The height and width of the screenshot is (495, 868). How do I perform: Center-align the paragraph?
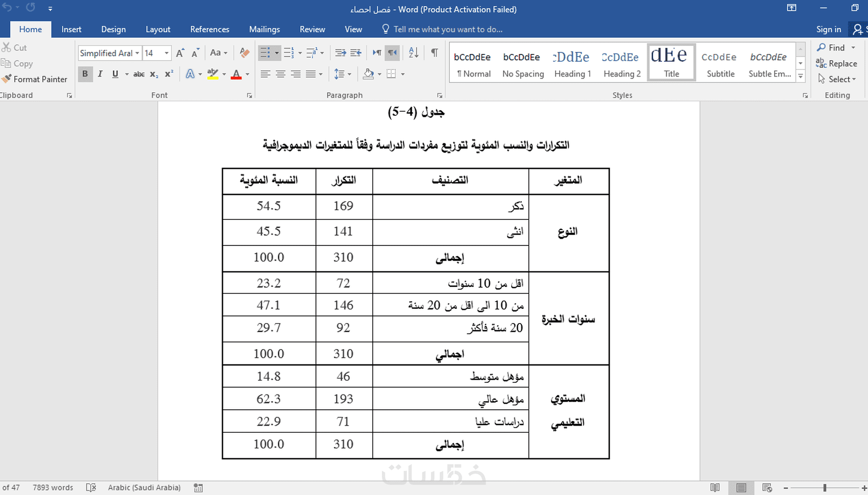[280, 74]
